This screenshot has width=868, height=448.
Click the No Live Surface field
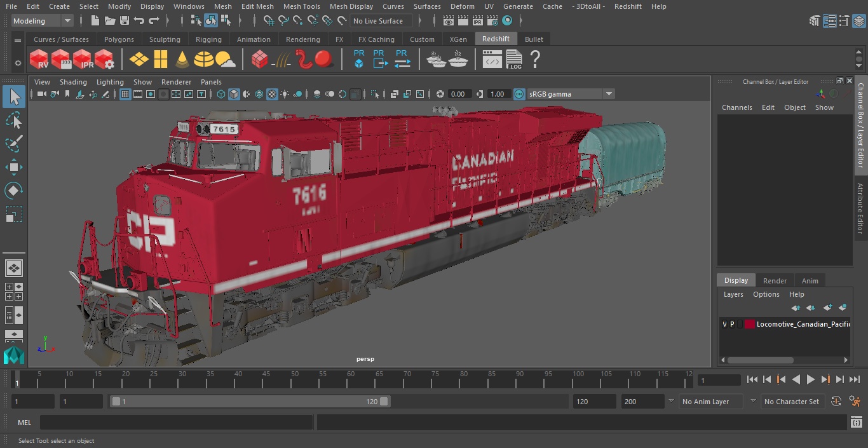tap(381, 21)
